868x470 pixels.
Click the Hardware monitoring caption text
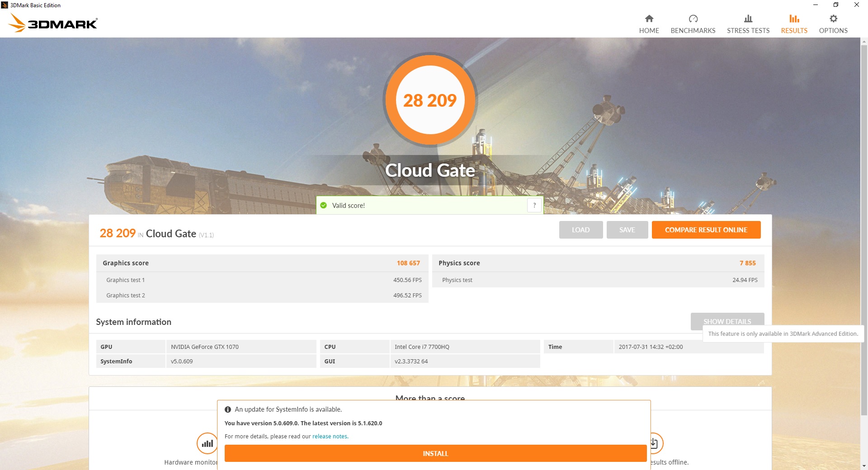point(191,462)
